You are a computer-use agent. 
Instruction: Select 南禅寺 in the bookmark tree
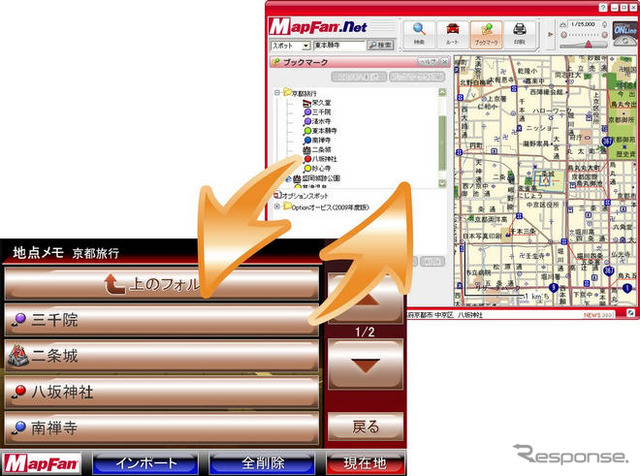pos(317,140)
